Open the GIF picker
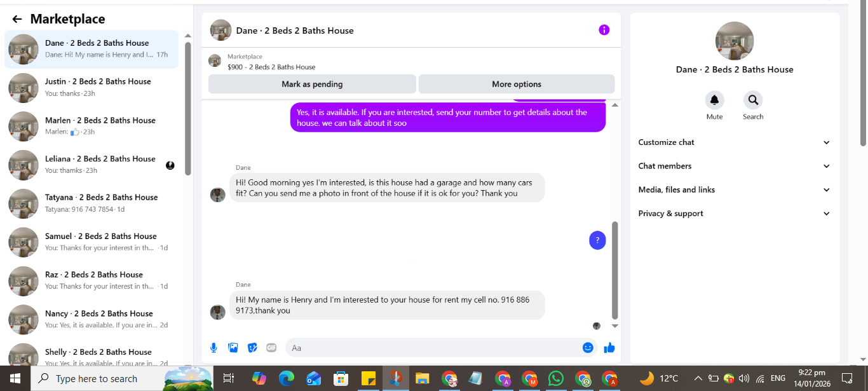The height and width of the screenshot is (391, 868). (x=271, y=348)
